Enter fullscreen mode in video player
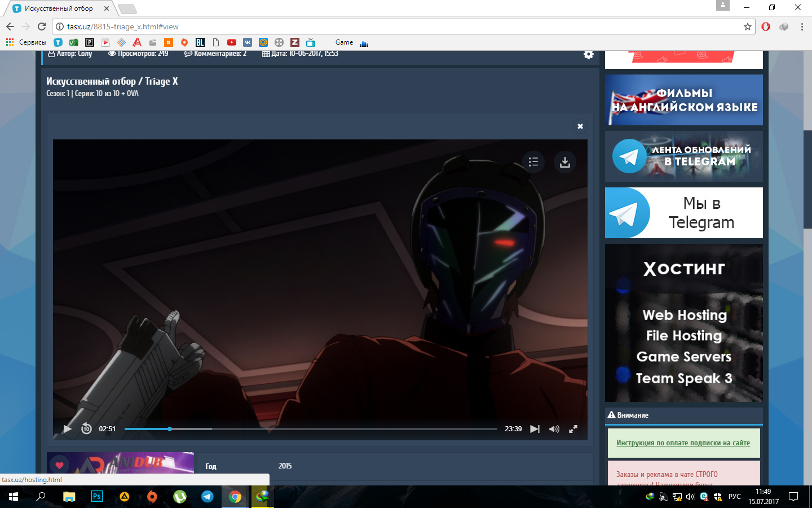 (x=573, y=429)
